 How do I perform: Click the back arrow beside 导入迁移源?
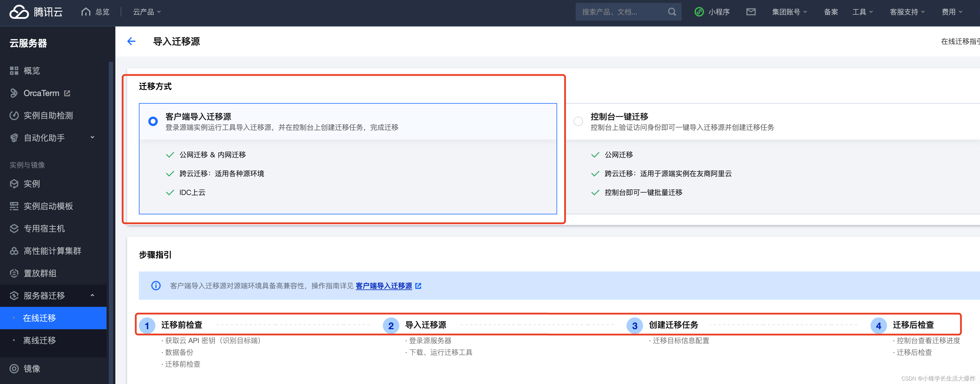click(131, 41)
